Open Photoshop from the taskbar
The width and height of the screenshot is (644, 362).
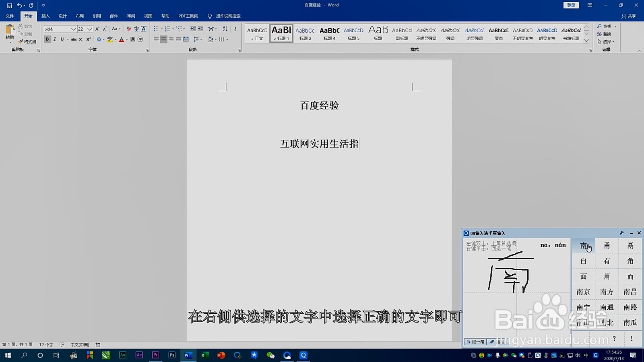tap(172, 355)
